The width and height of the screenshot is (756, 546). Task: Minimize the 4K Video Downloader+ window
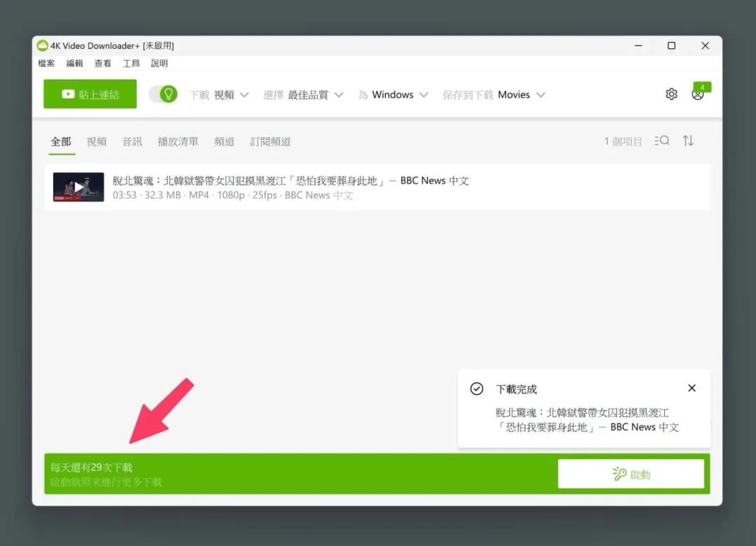(638, 45)
